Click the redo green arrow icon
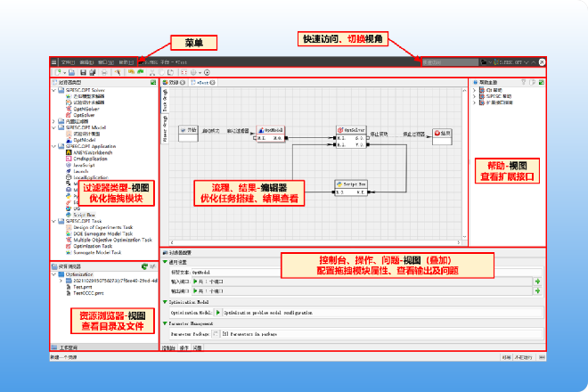The image size is (588, 392). click(141, 72)
